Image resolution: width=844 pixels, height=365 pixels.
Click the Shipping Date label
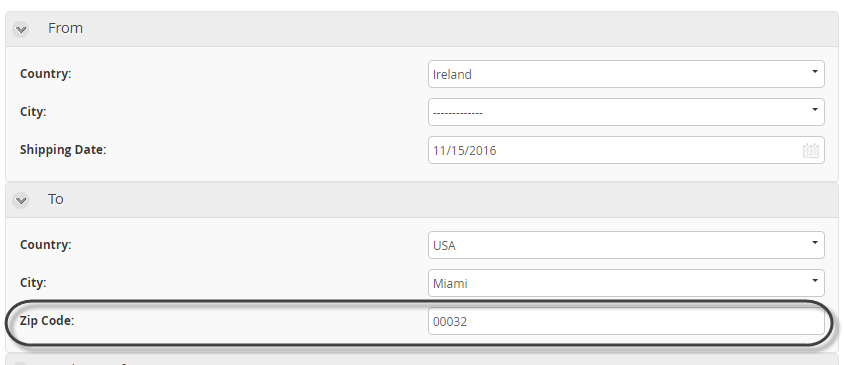(63, 150)
